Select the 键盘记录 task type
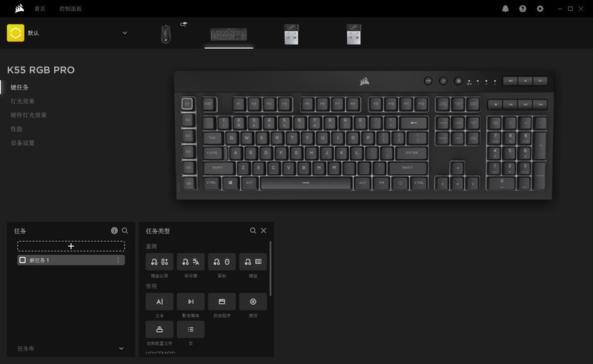The image size is (593, 364). (x=159, y=262)
